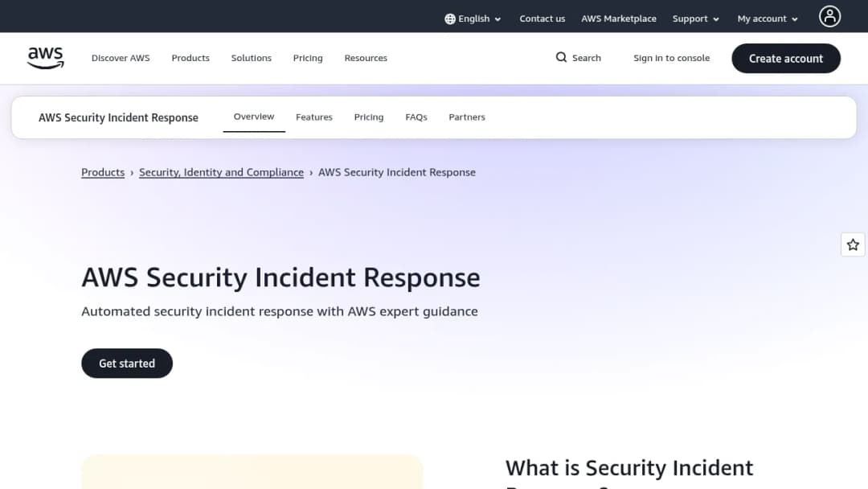Expand the English language dropdown

pyautogui.click(x=473, y=18)
